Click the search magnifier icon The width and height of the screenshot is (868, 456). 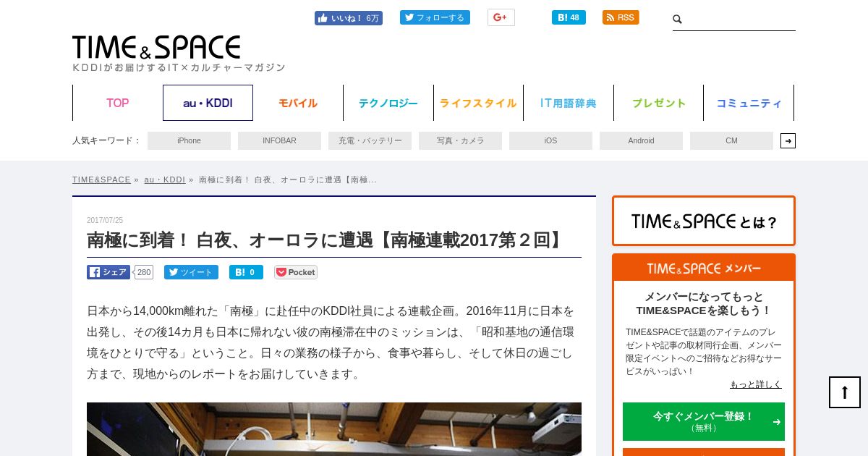[x=678, y=20]
